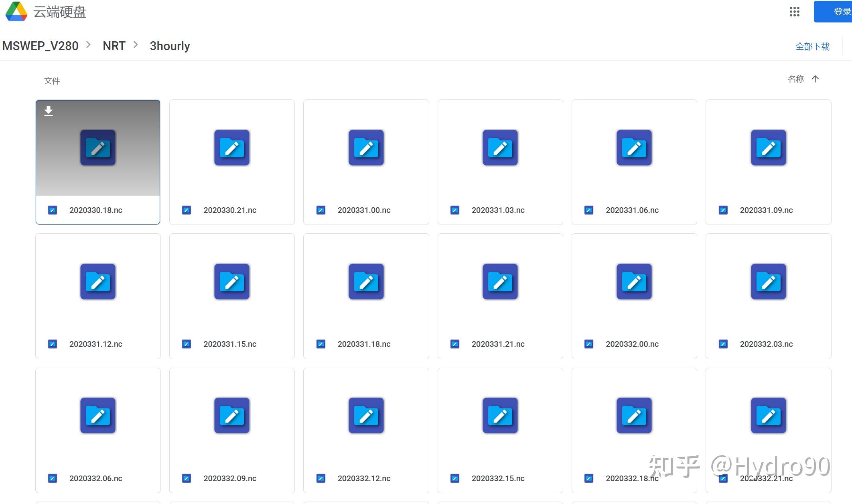Select the 2020332.00.nc file card
This screenshot has width=852, height=504.
click(634, 296)
